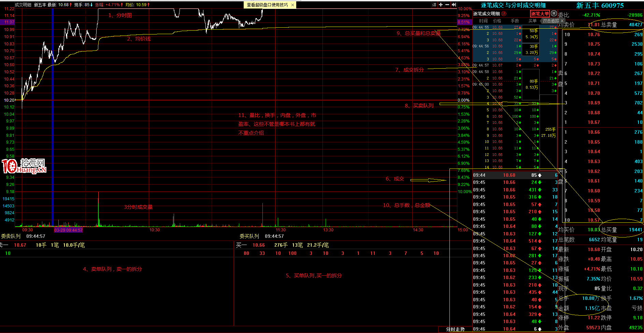Click the first buy queue order 80

tap(246, 253)
